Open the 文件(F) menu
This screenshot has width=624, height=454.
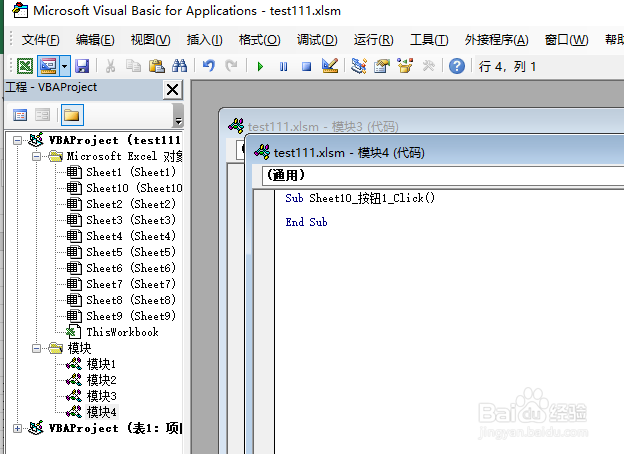click(41, 40)
